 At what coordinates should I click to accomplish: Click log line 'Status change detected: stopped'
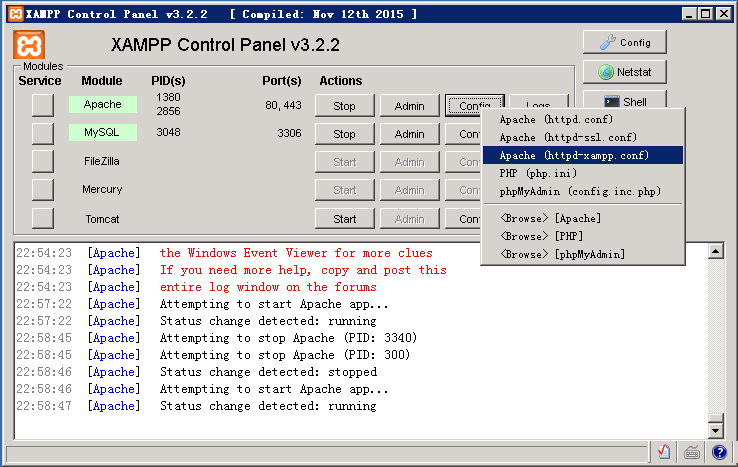pyautogui.click(x=268, y=372)
